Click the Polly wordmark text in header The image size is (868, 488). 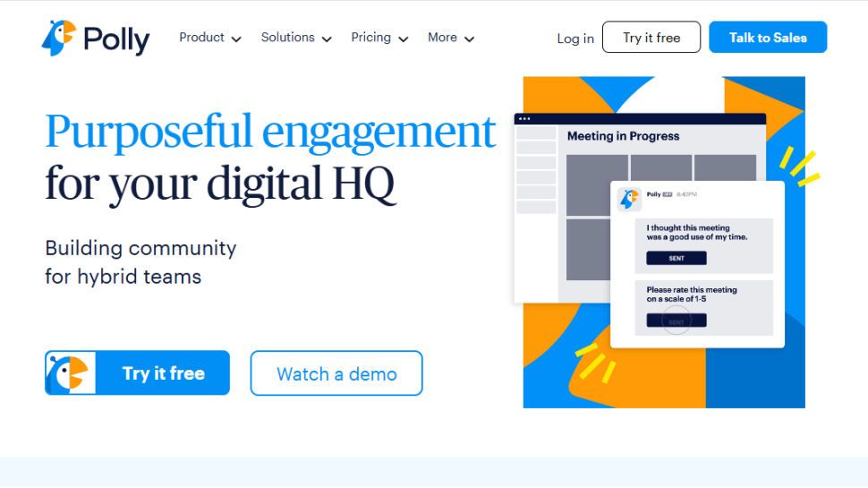click(x=116, y=39)
